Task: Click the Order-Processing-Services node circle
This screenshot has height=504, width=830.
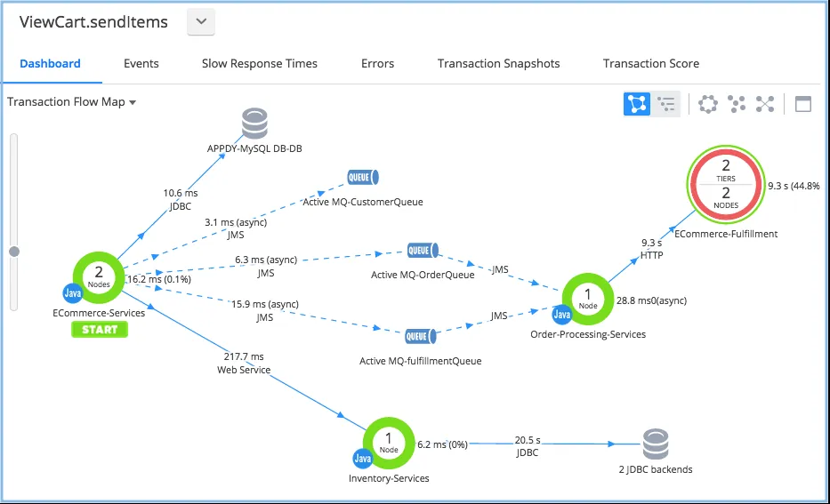Action: [587, 299]
